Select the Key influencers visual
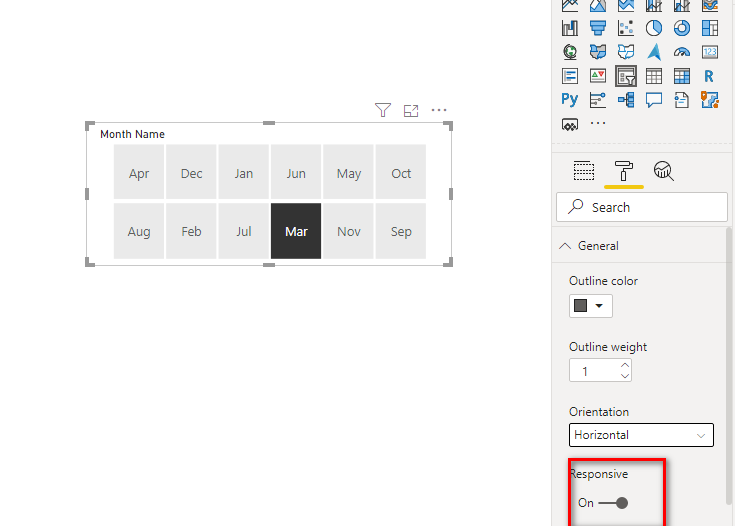This screenshot has width=735, height=526. pyautogui.click(x=598, y=99)
